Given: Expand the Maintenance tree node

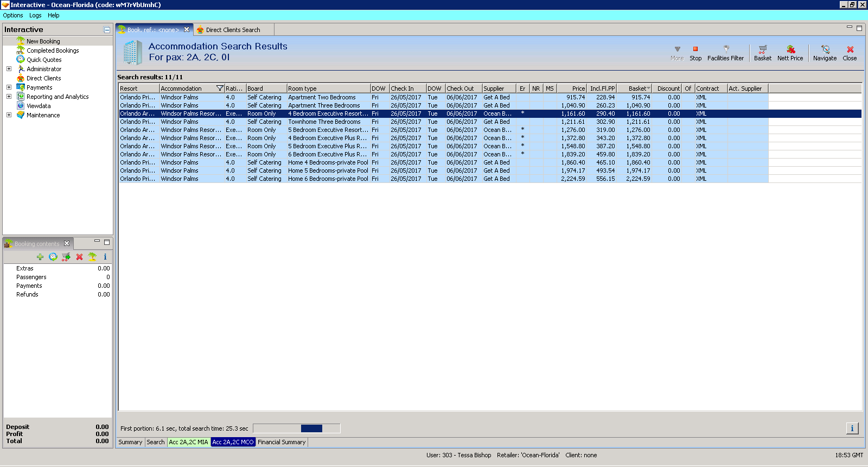Looking at the screenshot, I should pos(9,115).
